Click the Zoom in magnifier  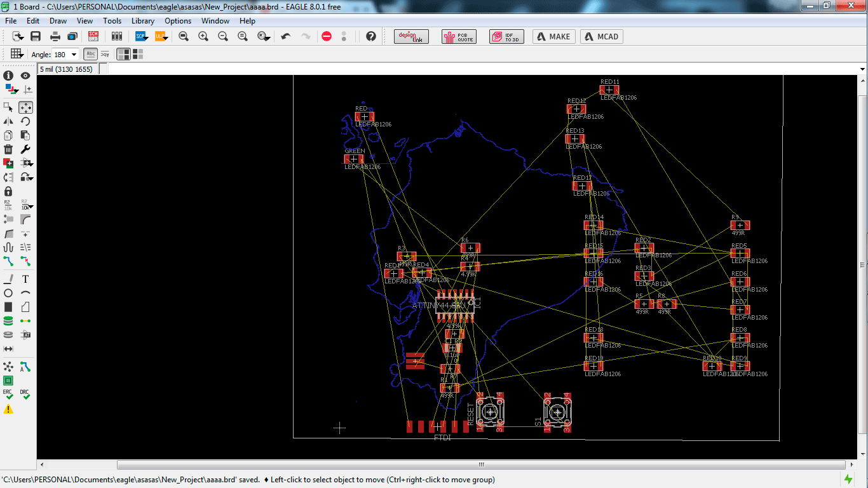coord(203,36)
